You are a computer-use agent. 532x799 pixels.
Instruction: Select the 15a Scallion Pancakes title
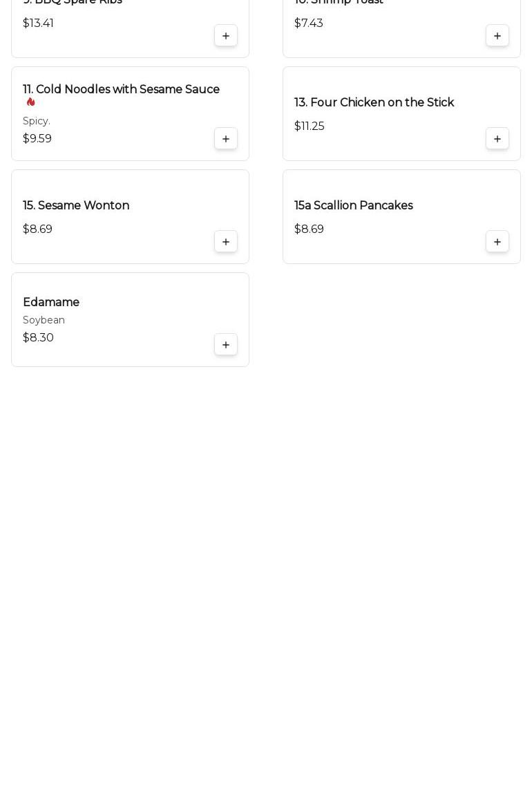point(353,205)
